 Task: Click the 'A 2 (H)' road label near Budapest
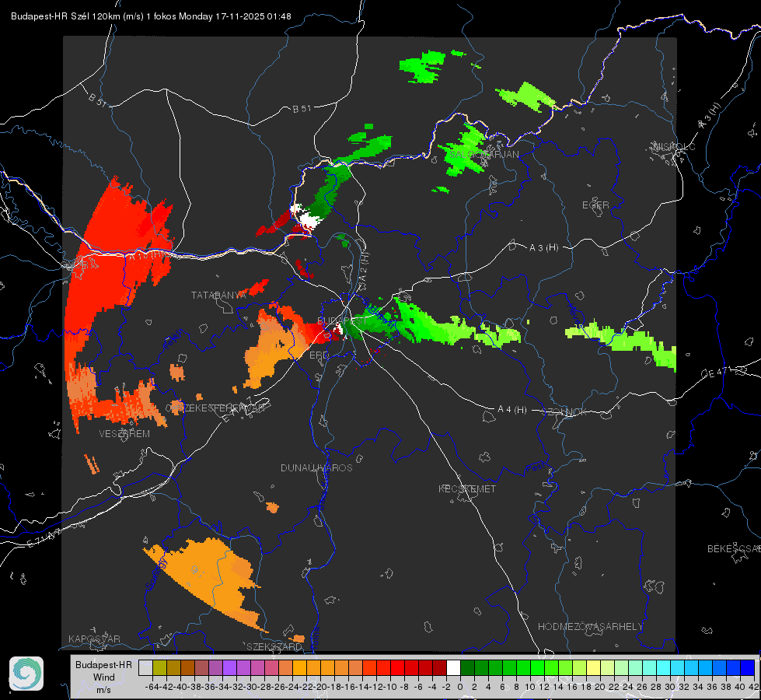click(x=364, y=268)
